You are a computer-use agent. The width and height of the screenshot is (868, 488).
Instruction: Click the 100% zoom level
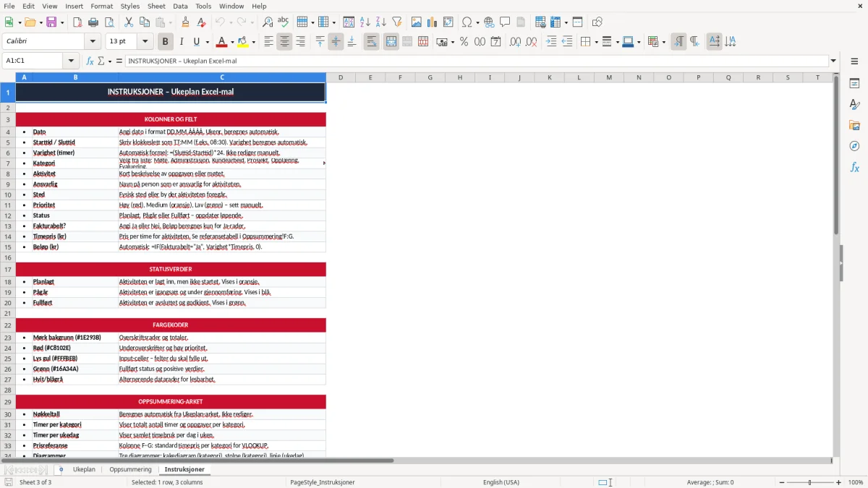coord(856,482)
